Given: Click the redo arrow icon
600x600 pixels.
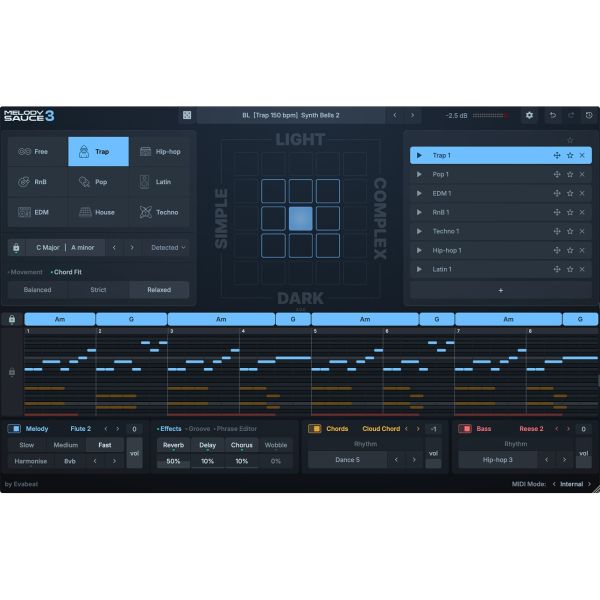Looking at the screenshot, I should click(571, 115).
